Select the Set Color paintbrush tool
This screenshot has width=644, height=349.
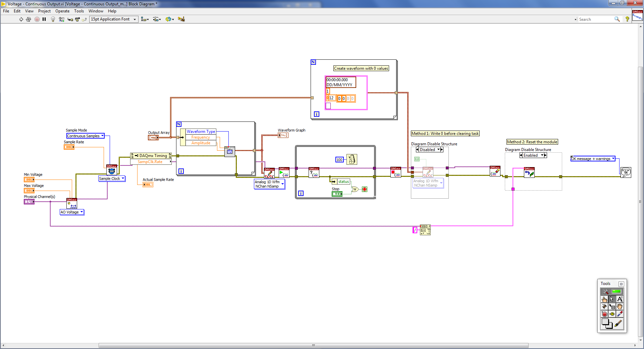(619, 324)
